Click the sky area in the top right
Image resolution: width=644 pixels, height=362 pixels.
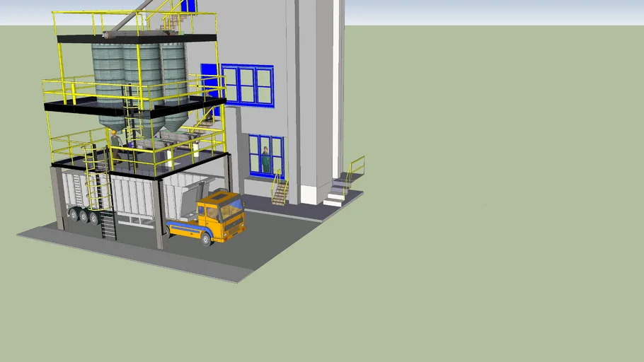(x=495, y=11)
